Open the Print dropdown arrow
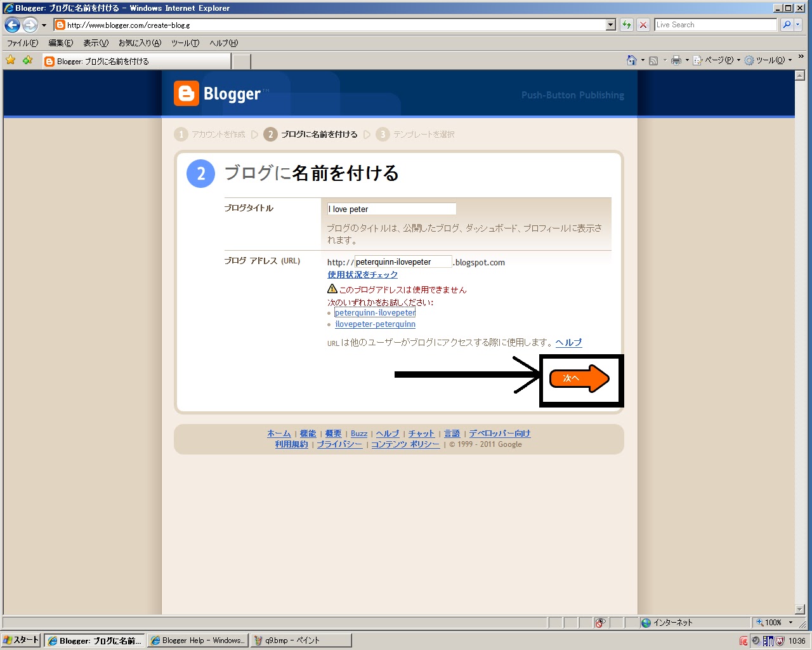Screen dimensions: 812x650 click(687, 60)
